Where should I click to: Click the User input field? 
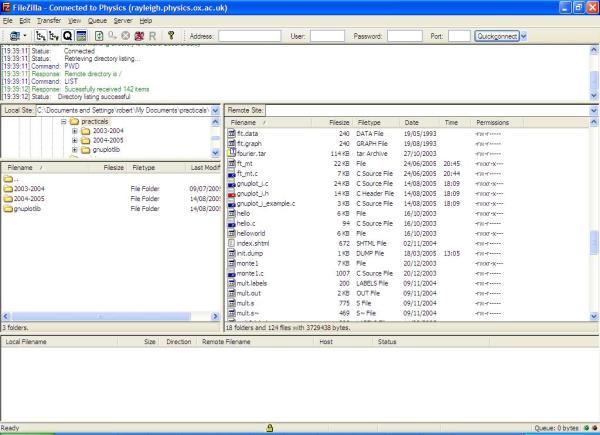[x=328, y=36]
